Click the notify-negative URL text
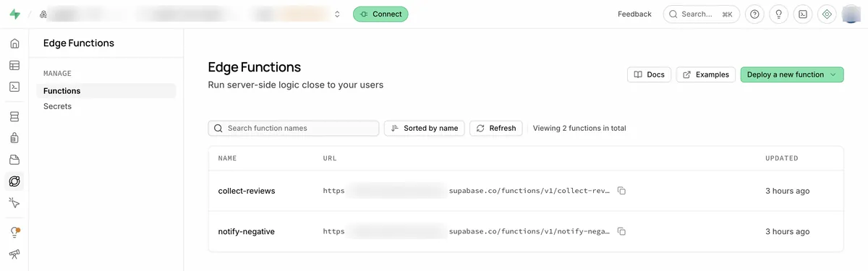 click(467, 231)
